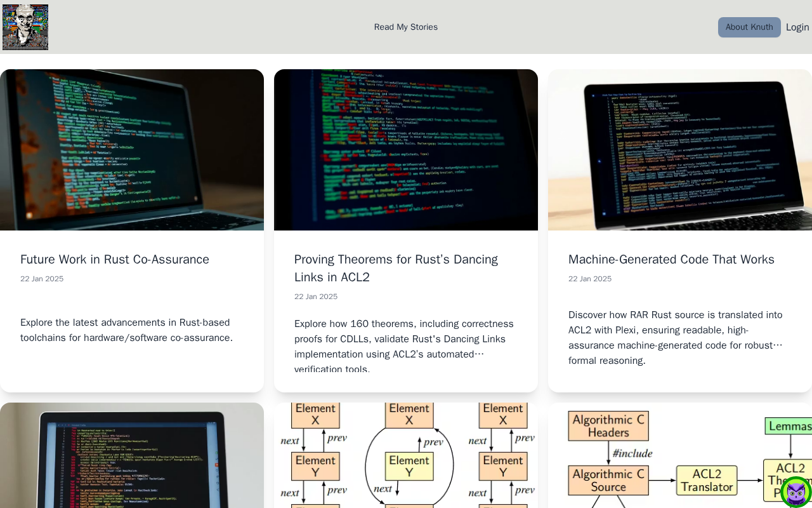Click the third card's white-background laptop image

click(680, 150)
